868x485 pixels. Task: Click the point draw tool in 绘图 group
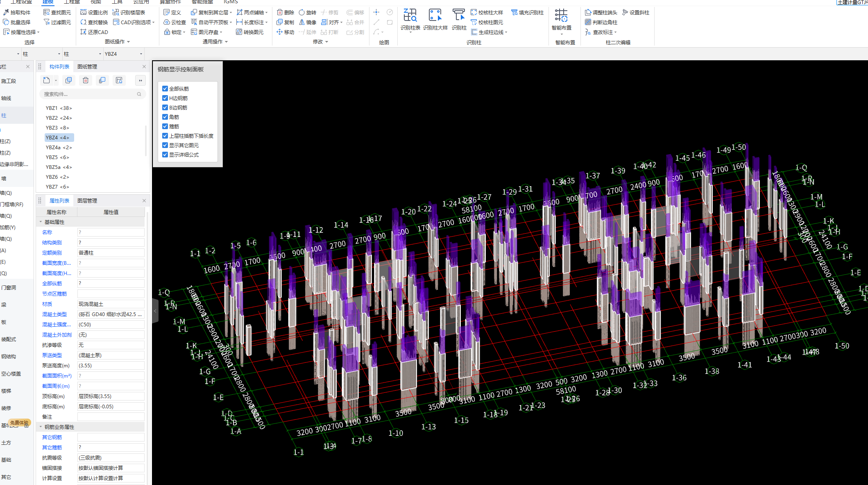point(376,12)
